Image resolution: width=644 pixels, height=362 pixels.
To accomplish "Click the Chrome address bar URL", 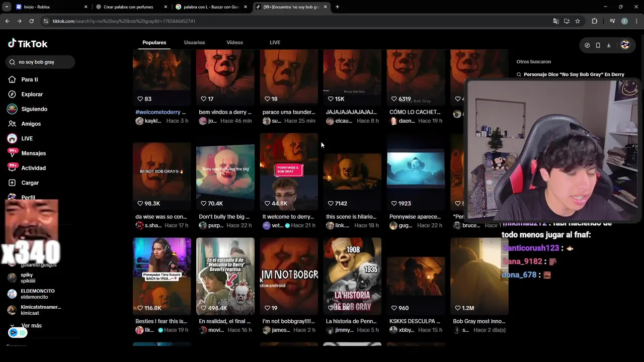I will pyautogui.click(x=124, y=21).
